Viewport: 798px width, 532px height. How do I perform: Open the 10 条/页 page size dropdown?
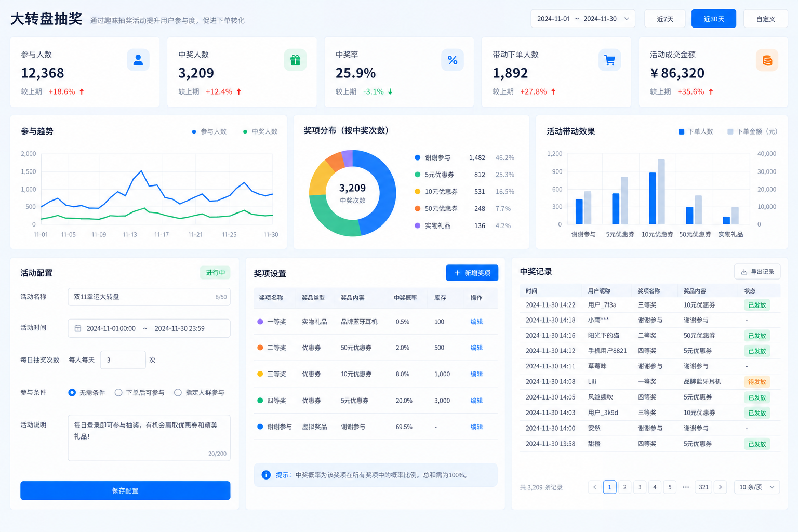click(757, 487)
